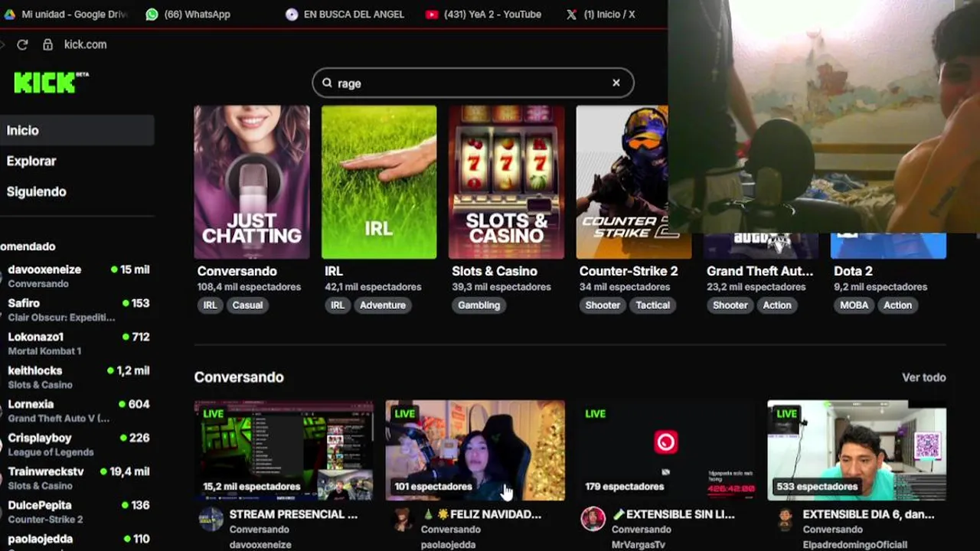Click ElpadredomingoOficial streamer avatar
The image size is (980, 551).
[784, 519]
